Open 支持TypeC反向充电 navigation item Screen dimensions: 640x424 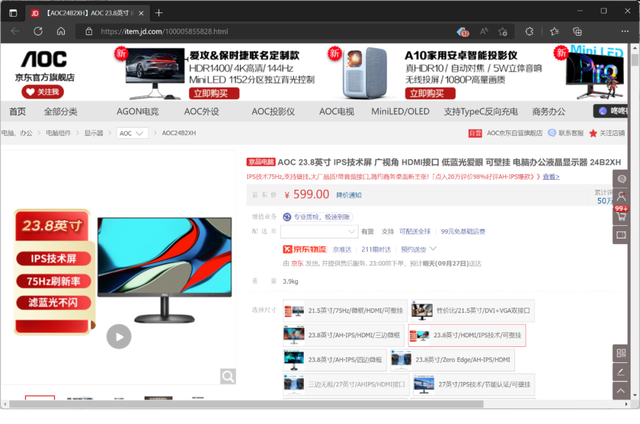(481, 111)
